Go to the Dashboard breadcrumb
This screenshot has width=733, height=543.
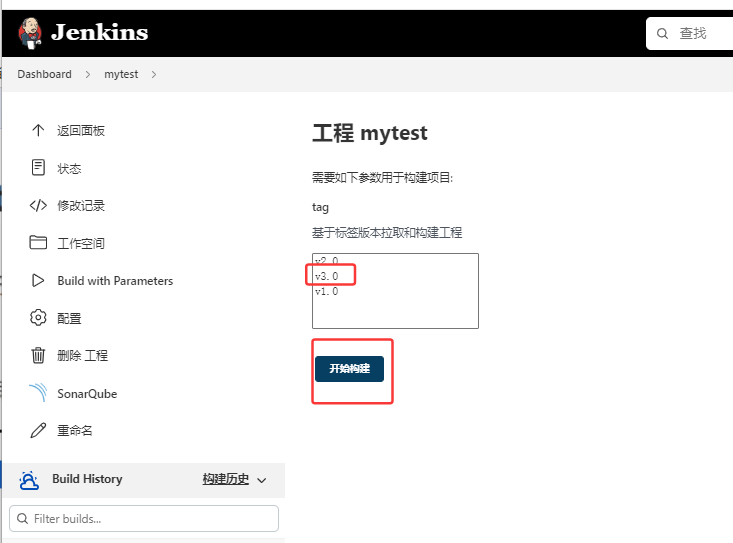pos(44,74)
